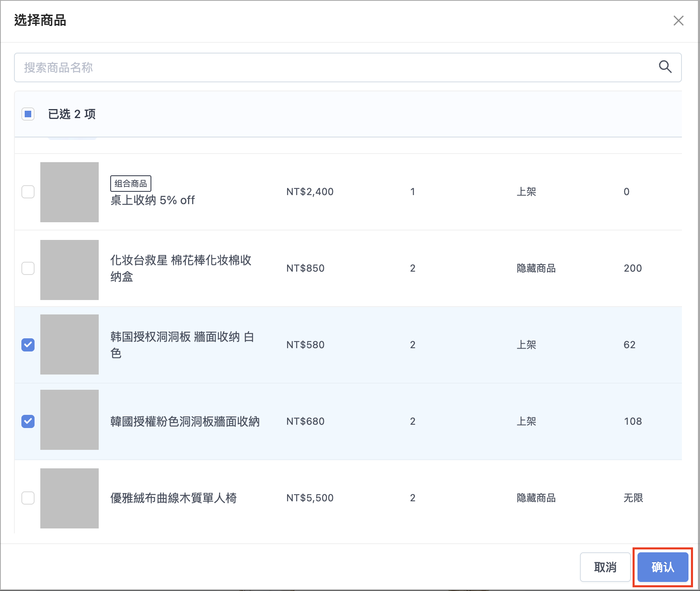Click the product name 韓國授權粉色洞洞板牆面收納
Image resolution: width=700 pixels, height=591 pixels.
tap(185, 421)
